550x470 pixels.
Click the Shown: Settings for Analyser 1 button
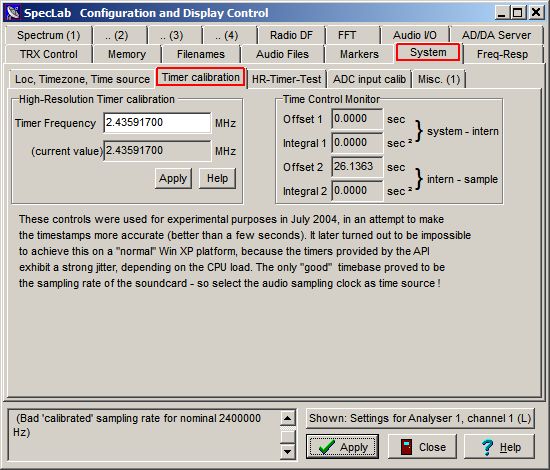tap(420, 418)
